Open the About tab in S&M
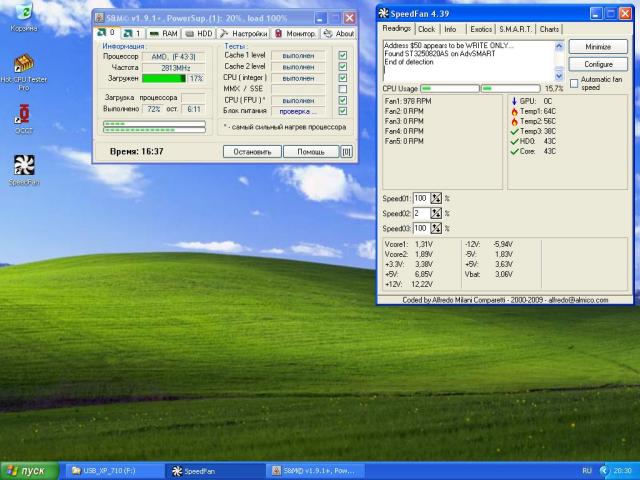Image resolution: width=640 pixels, height=480 pixels. tap(339, 33)
